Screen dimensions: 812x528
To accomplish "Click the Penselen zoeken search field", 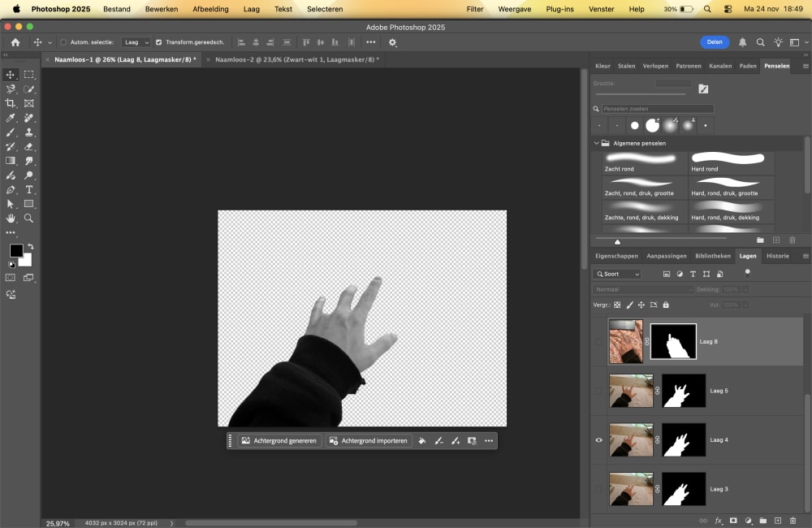I will pos(658,109).
